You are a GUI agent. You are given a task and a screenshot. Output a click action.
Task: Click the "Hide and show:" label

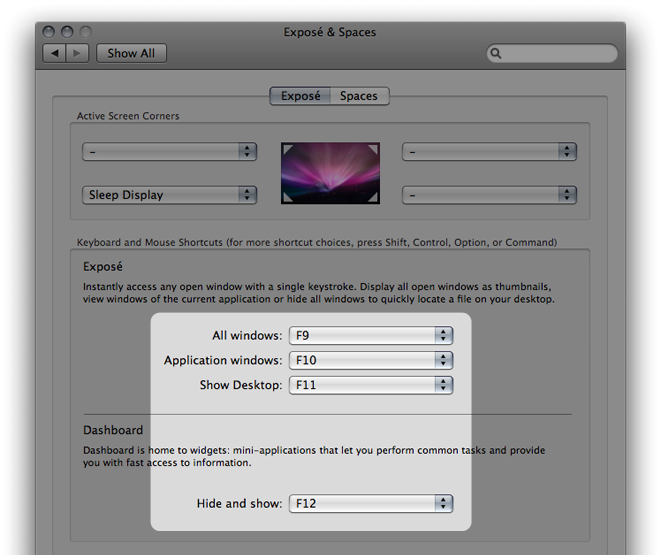point(239,504)
